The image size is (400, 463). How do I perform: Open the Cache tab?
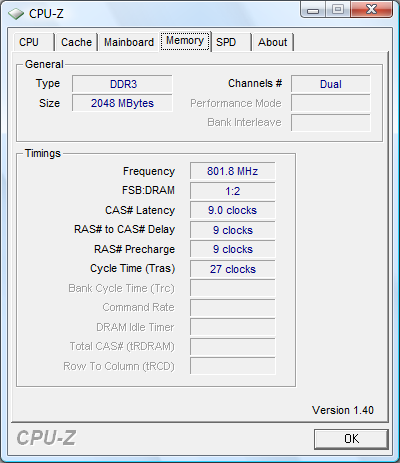[x=76, y=42]
